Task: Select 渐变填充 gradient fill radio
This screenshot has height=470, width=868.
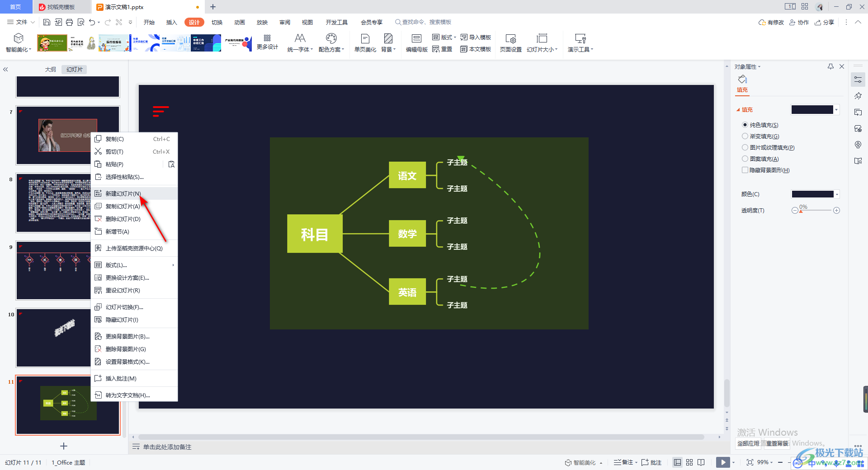Action: click(x=745, y=136)
